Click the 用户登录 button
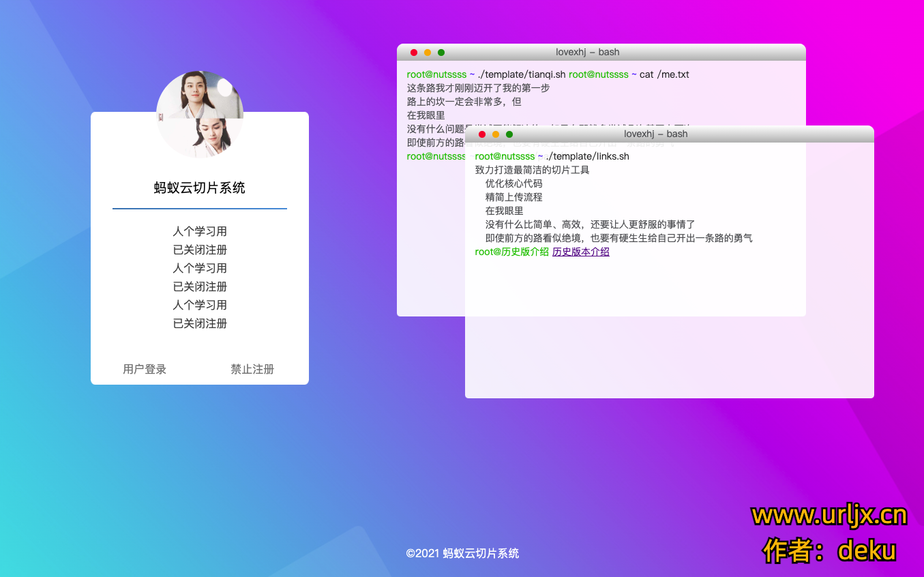The width and height of the screenshot is (924, 577). pyautogui.click(x=145, y=369)
